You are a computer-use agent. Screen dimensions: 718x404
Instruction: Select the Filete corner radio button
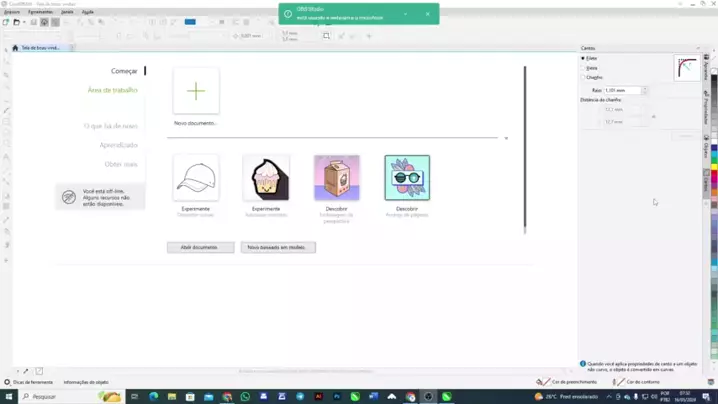click(583, 58)
